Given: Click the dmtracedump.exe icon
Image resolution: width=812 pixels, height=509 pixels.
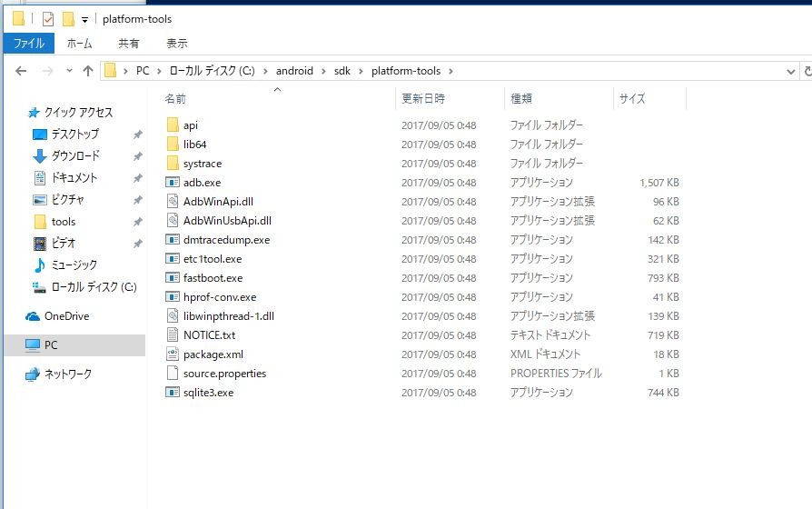Looking at the screenshot, I should click(173, 239).
